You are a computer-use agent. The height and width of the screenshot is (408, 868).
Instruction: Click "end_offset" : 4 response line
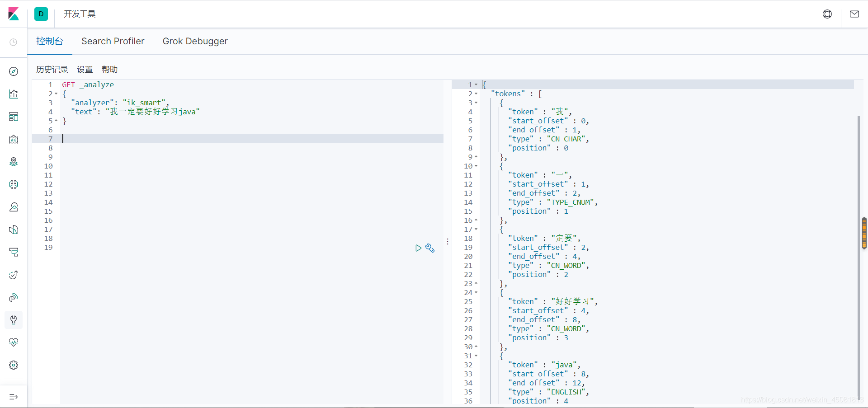pyautogui.click(x=544, y=256)
